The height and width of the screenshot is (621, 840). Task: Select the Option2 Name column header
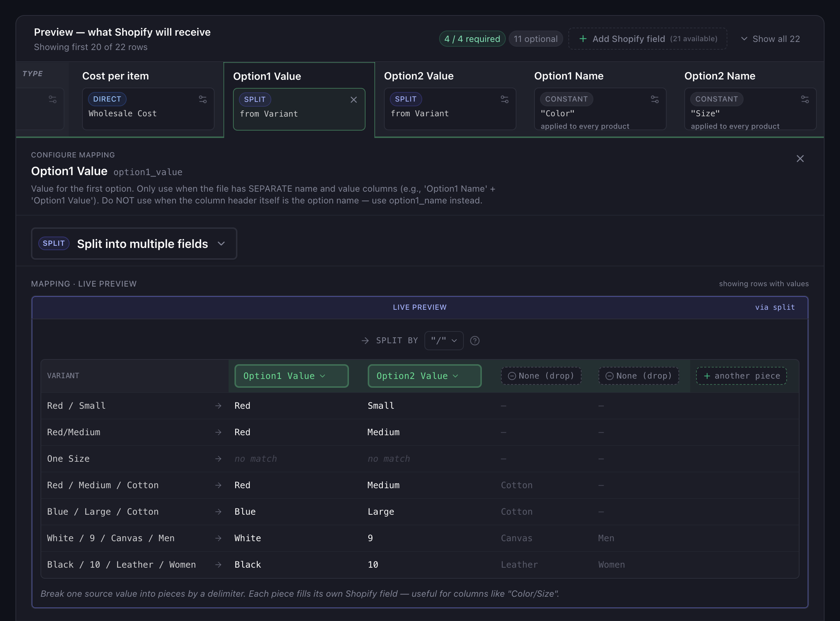(720, 76)
